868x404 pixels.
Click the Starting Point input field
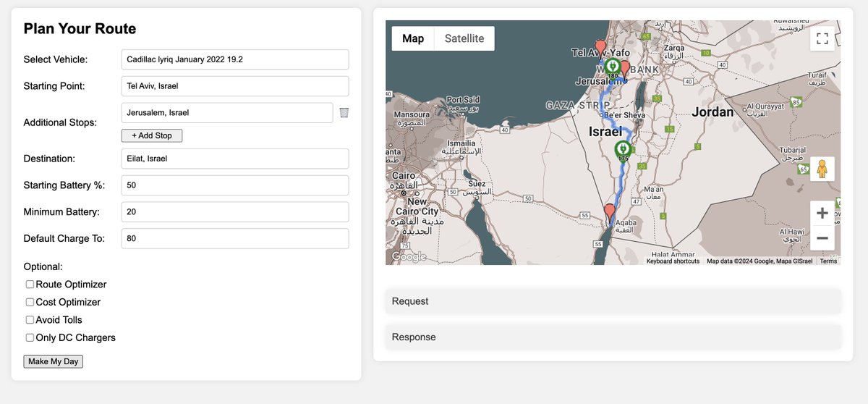point(235,86)
